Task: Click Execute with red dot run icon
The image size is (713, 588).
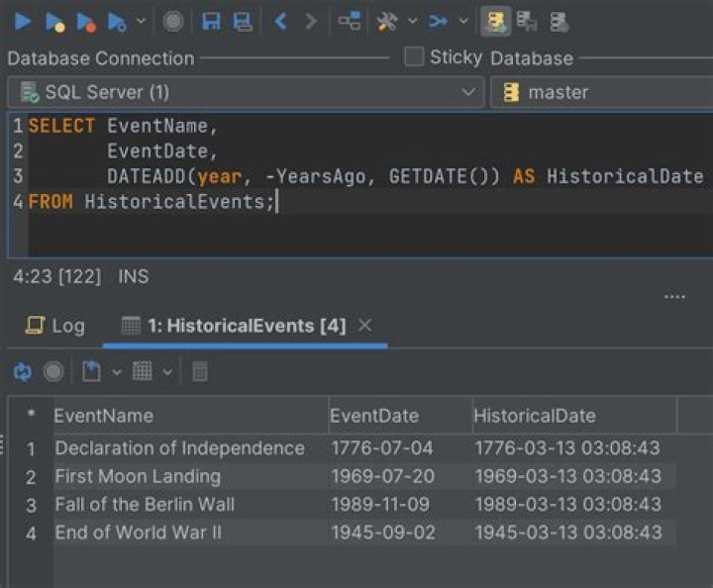Action: pyautogui.click(x=86, y=22)
